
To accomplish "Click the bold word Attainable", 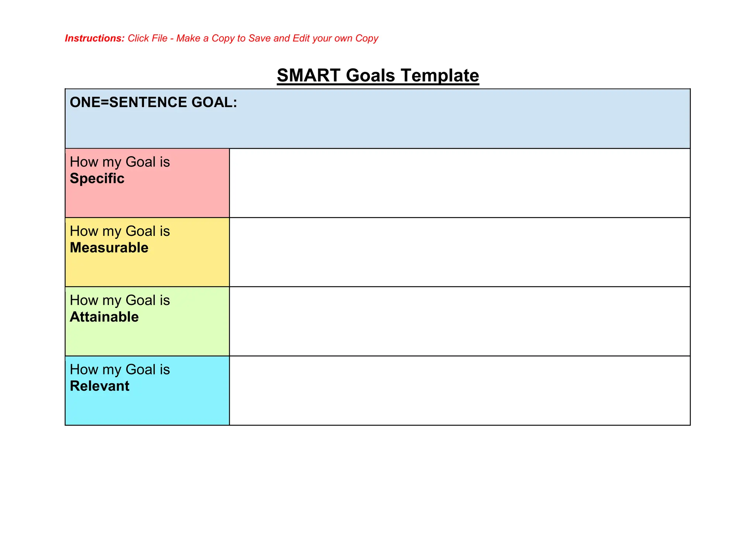I will (104, 317).
